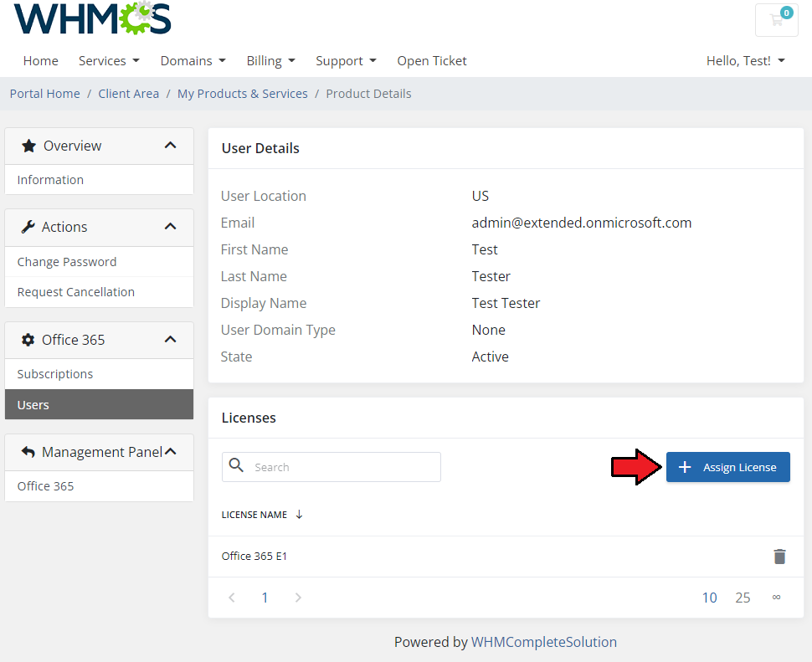This screenshot has width=812, height=662.
Task: Collapse the Office 365 panel chevron
Action: (x=171, y=339)
